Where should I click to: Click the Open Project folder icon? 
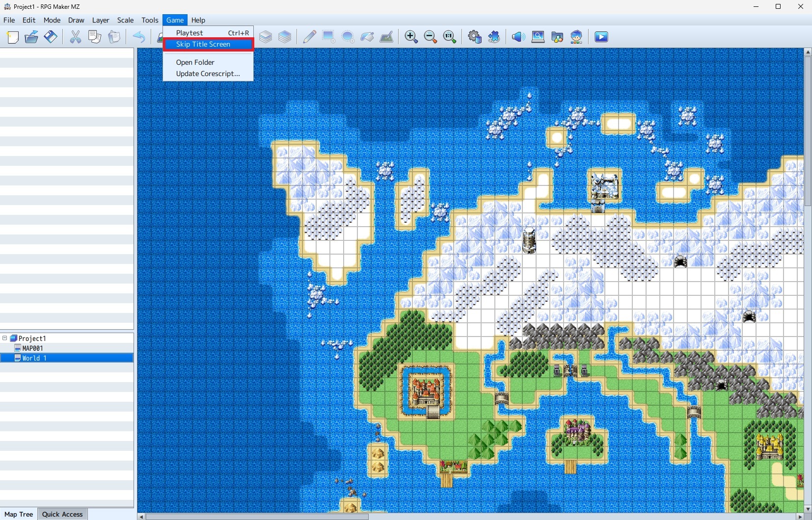[31, 37]
